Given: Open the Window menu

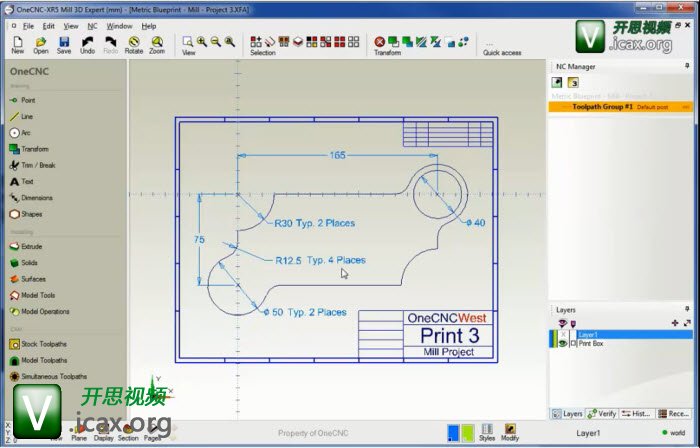Looking at the screenshot, I should pyautogui.click(x=119, y=26).
